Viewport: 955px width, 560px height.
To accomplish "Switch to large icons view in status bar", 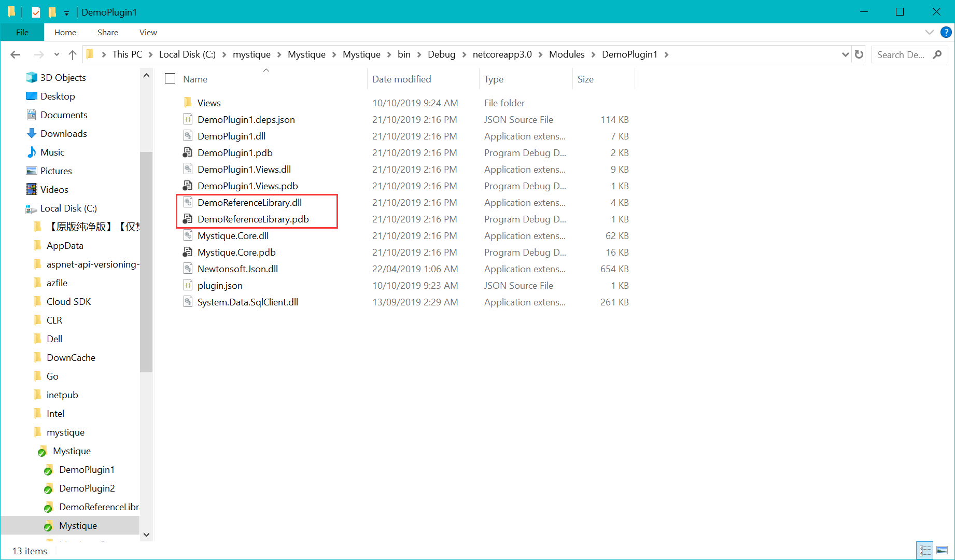I will tap(942, 550).
